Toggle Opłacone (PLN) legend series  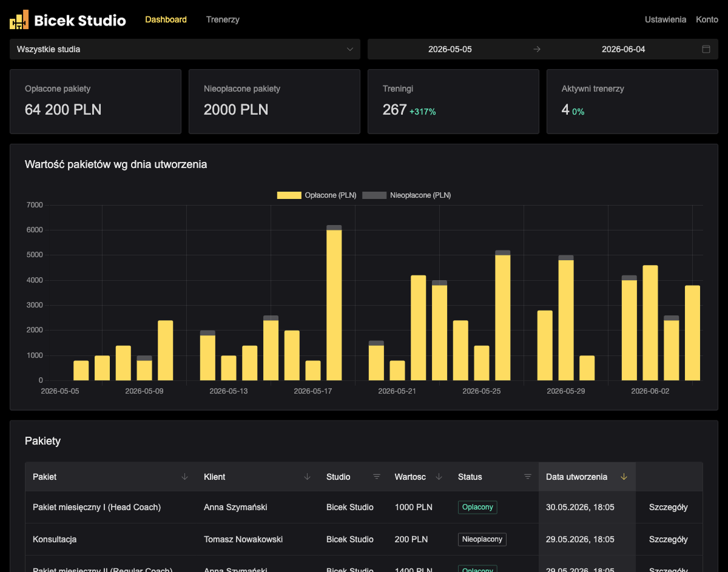317,195
